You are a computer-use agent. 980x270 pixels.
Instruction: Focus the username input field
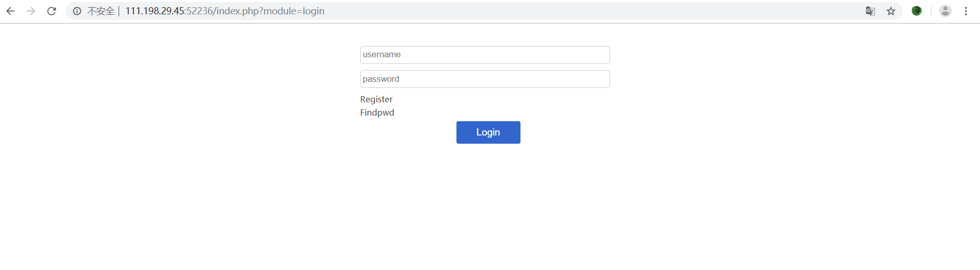coord(485,55)
